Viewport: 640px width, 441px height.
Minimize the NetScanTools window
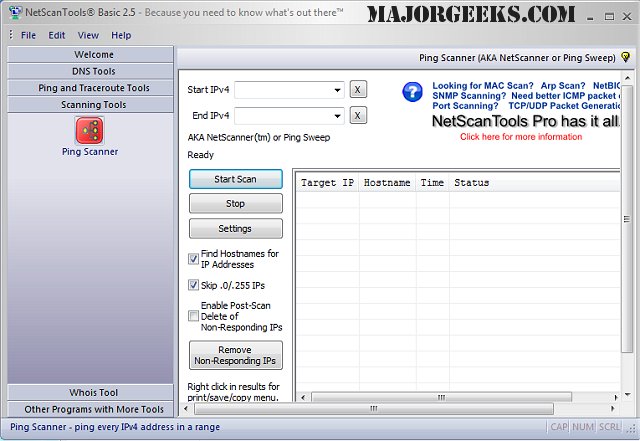point(590,18)
